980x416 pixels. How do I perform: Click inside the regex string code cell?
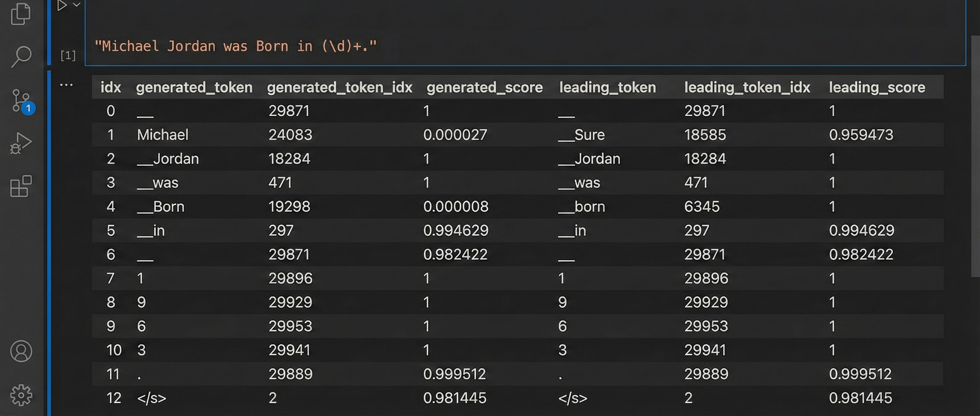click(x=235, y=46)
